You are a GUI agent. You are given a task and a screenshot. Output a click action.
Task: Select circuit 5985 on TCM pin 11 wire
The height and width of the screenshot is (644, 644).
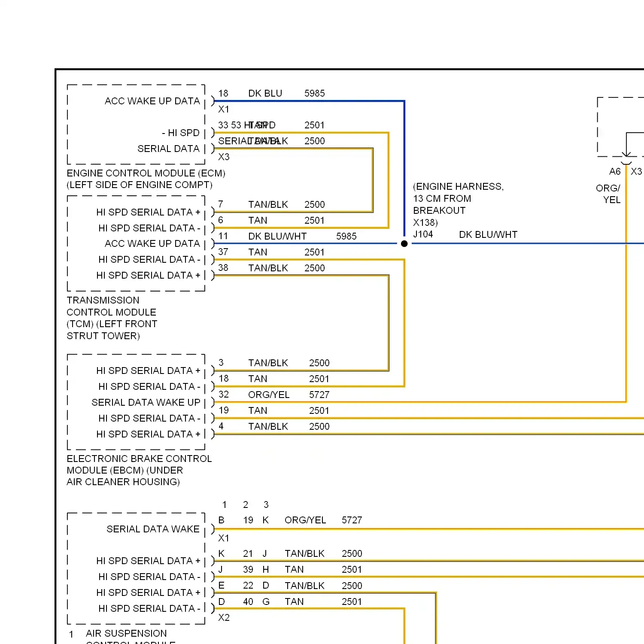[x=346, y=236]
